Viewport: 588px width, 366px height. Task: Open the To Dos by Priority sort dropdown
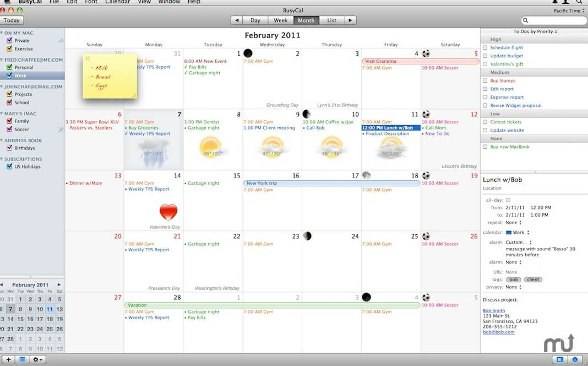click(535, 31)
